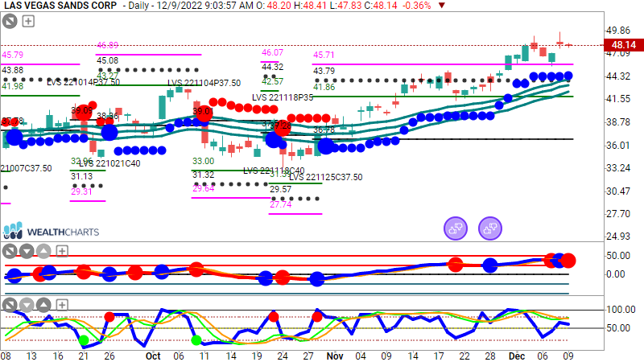644x362 pixels.
Task: Move the bottom stochastic panel up with its up arrow
Action: [x=43, y=305]
